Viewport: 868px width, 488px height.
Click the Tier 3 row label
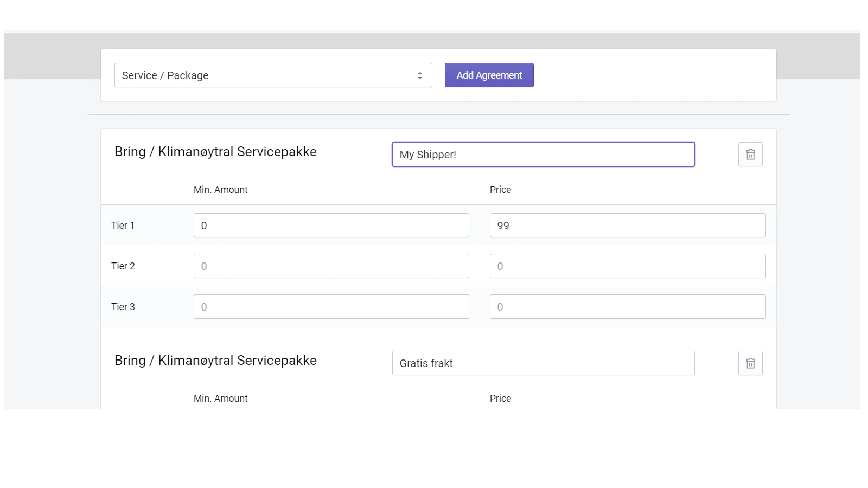pos(123,307)
